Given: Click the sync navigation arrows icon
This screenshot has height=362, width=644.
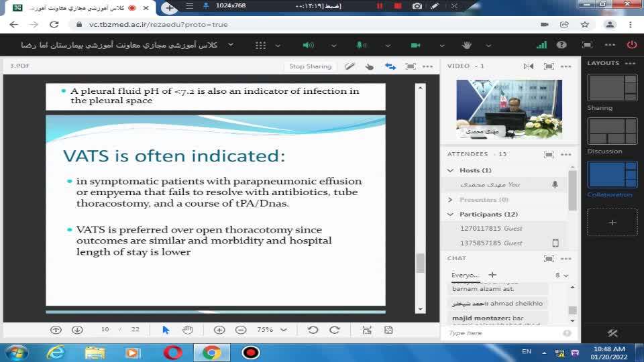Looking at the screenshot, I should pyautogui.click(x=390, y=66).
